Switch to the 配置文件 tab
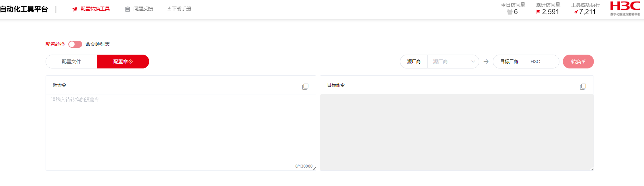Viewport: 644px width, 186px height. pyautogui.click(x=71, y=62)
